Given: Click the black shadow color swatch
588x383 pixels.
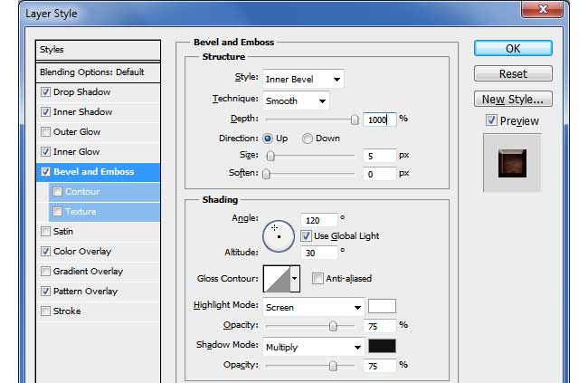Looking at the screenshot, I should pos(382,346).
